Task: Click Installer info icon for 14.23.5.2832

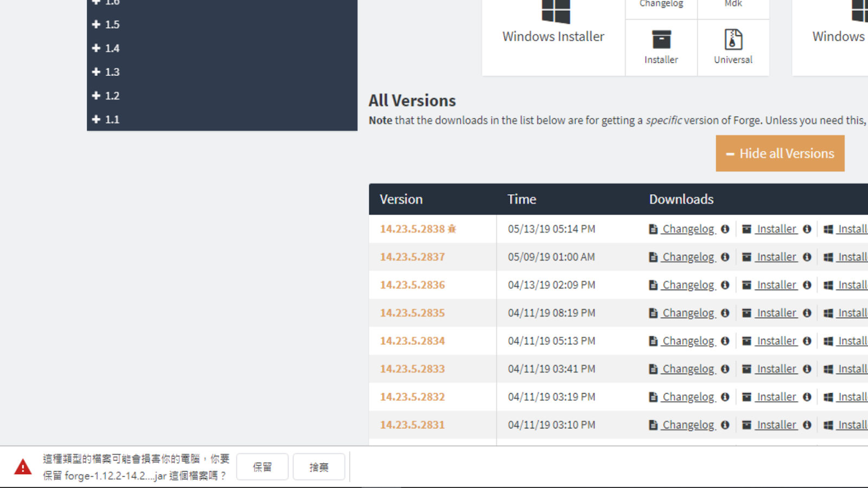Action: pyautogui.click(x=807, y=397)
